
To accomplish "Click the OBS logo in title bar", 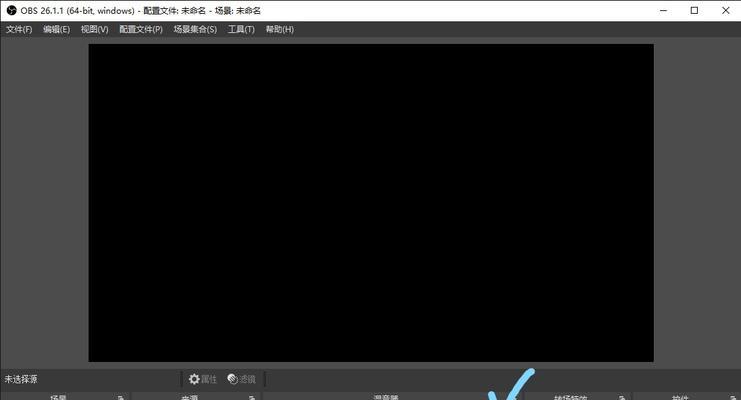I will (x=11, y=10).
